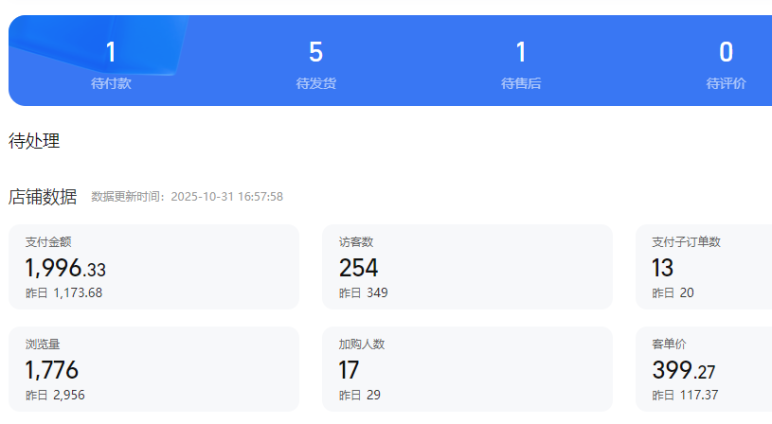Open the 待评价 pending reviews entry

click(x=726, y=63)
